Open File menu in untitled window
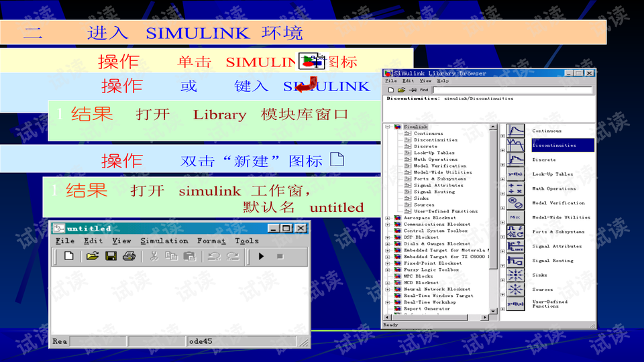Viewport: 644px width, 362px height. pyautogui.click(x=65, y=241)
